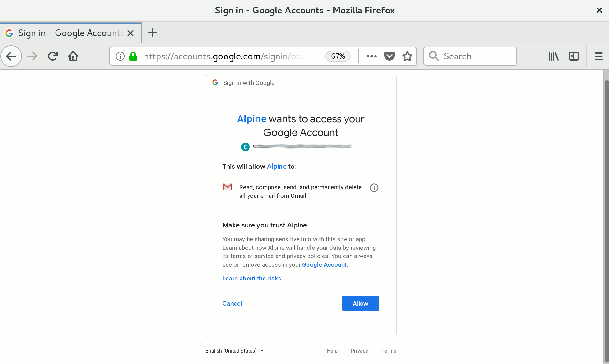The width and height of the screenshot is (609, 364).
Task: Select the Sign in - Google Accounts tab
Action: pos(71,33)
